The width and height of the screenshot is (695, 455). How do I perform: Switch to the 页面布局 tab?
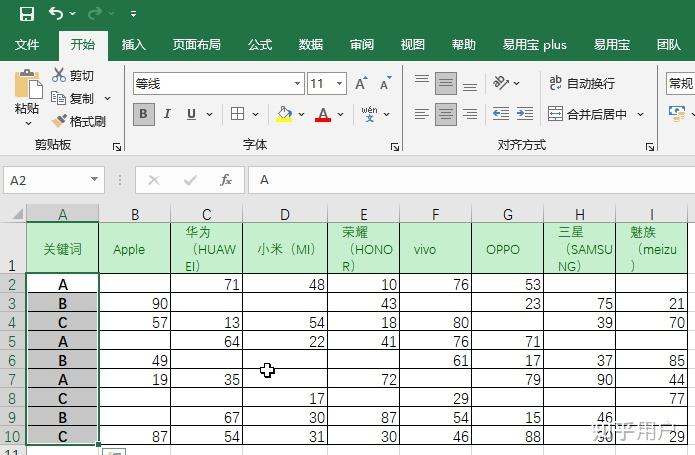coord(196,45)
